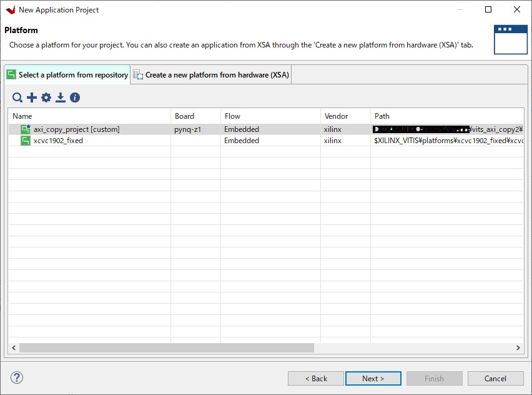Viewport: 532px width, 395px height.
Task: Select the axi_copy_project [custom] row
Action: click(266, 129)
